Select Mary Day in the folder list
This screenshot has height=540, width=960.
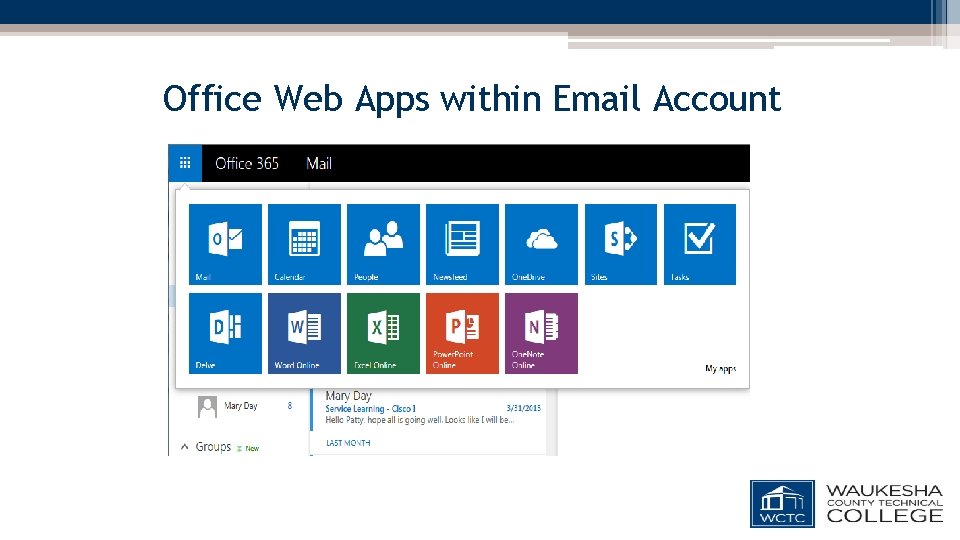tap(241, 405)
